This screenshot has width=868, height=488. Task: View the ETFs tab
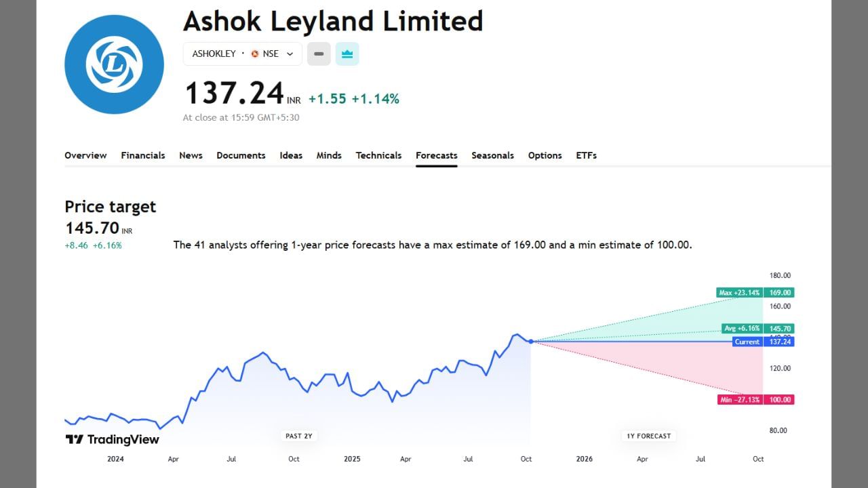coord(586,155)
